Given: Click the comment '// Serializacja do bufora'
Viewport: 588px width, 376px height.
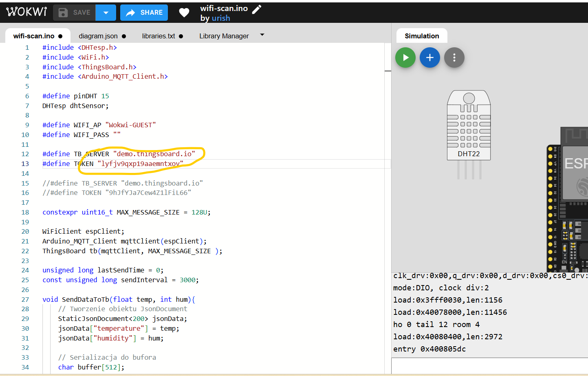Looking at the screenshot, I should point(107,357).
